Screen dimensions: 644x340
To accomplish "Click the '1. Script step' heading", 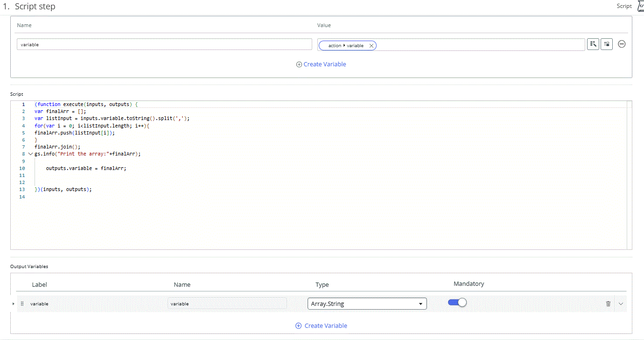I will coord(29,7).
